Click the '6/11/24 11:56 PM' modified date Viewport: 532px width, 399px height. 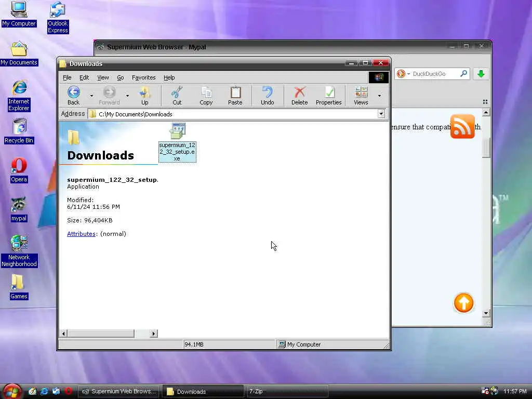pos(94,207)
